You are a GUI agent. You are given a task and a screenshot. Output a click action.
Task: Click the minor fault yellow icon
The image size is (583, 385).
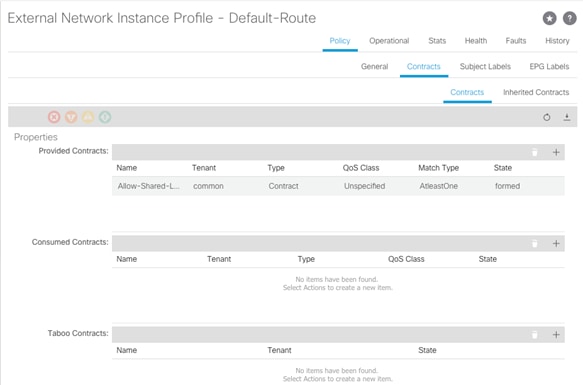point(88,117)
